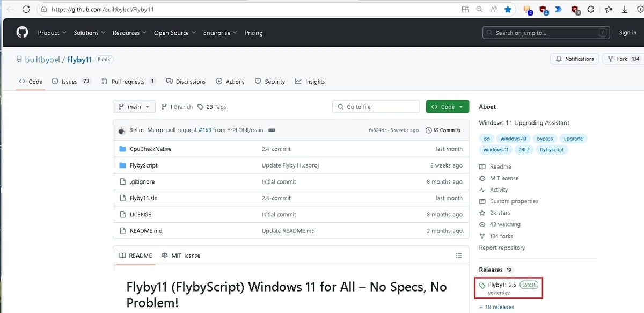Expand the Solutions menu
The height and width of the screenshot is (313, 644).
click(x=90, y=33)
